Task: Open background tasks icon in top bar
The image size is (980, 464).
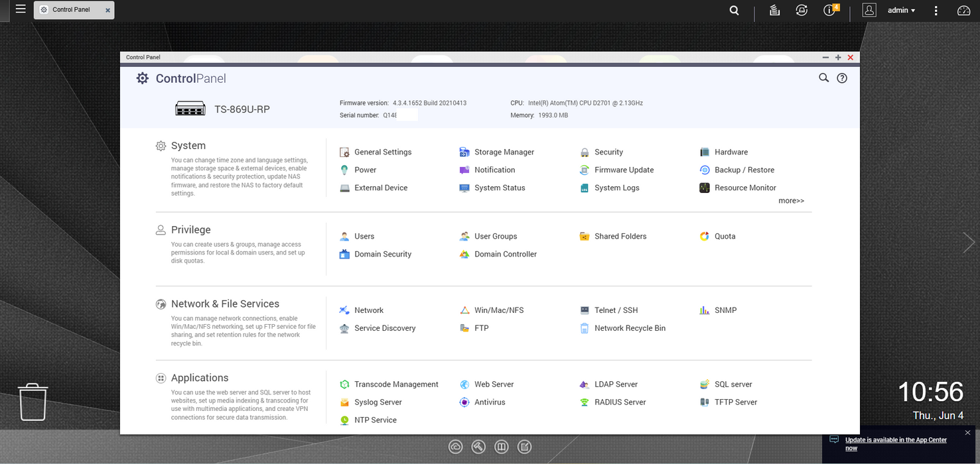Action: coord(774,11)
